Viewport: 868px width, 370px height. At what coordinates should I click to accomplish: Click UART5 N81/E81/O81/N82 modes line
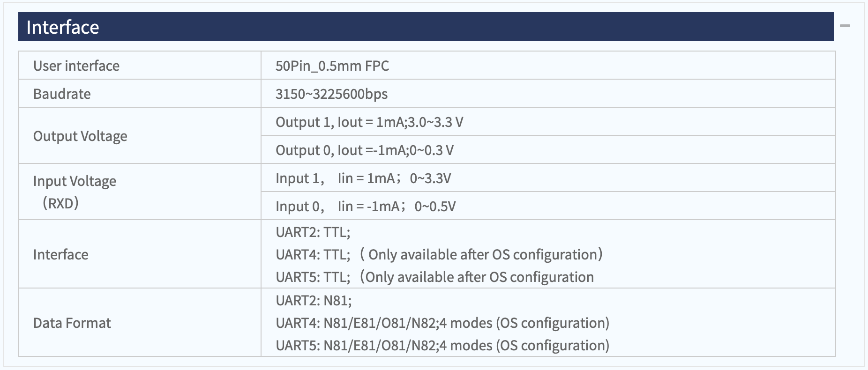pos(442,346)
